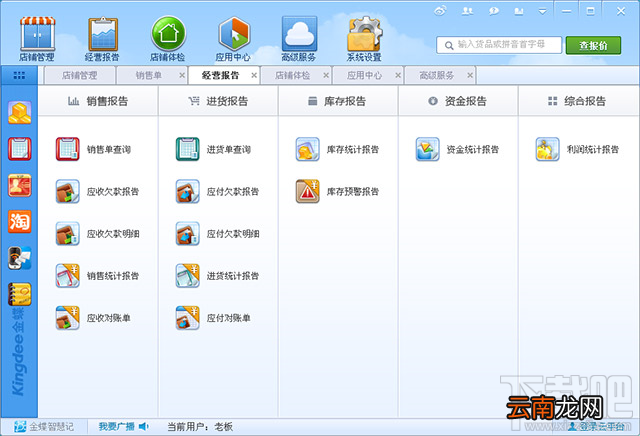The image size is (640, 436).
Task: Switch to the 应用中心 tab
Action: [x=364, y=76]
